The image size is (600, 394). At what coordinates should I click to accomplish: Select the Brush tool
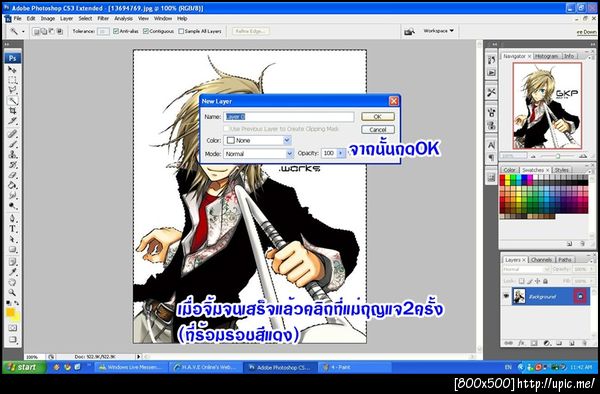[12, 144]
